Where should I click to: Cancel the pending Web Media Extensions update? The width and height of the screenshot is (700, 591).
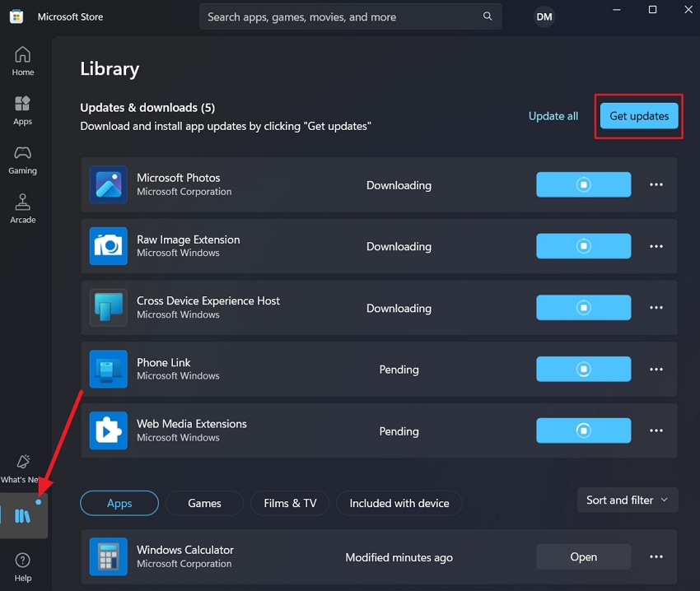[584, 430]
